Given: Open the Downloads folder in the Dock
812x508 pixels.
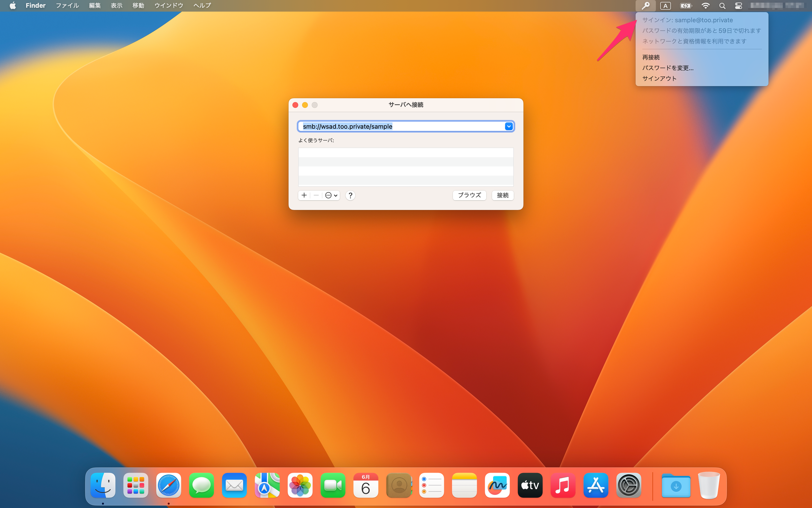Looking at the screenshot, I should [676, 486].
